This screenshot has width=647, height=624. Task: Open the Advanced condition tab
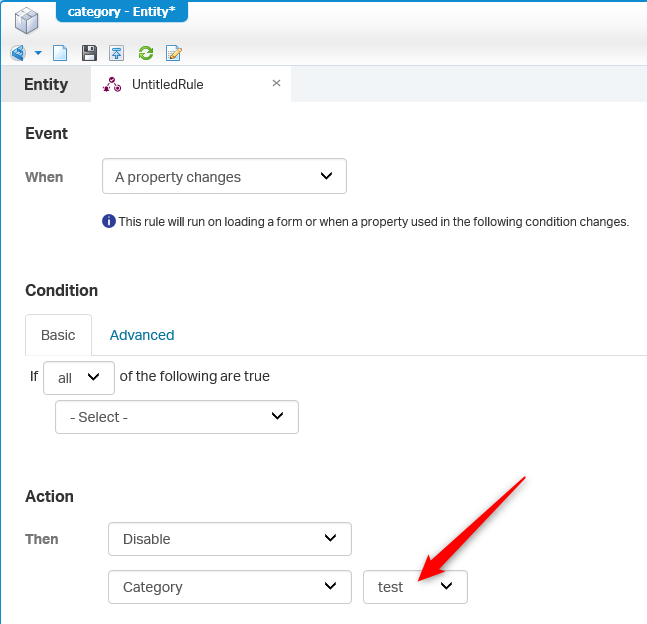click(142, 335)
